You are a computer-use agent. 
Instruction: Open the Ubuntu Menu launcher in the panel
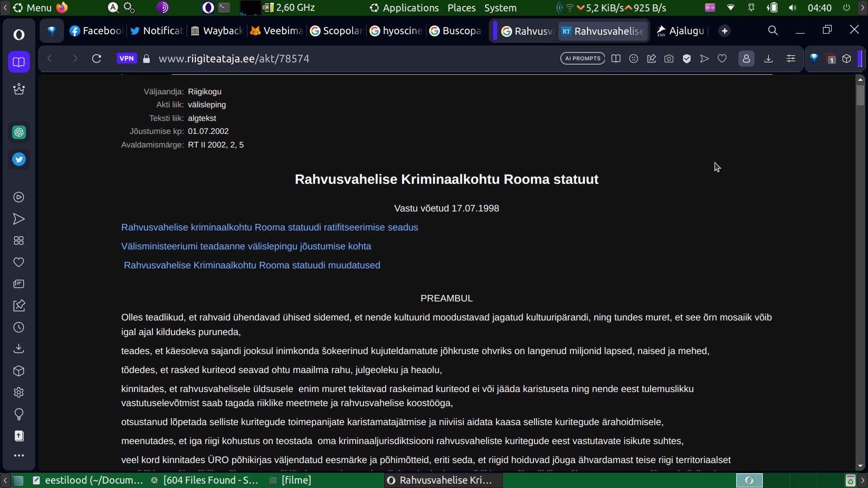coord(33,8)
